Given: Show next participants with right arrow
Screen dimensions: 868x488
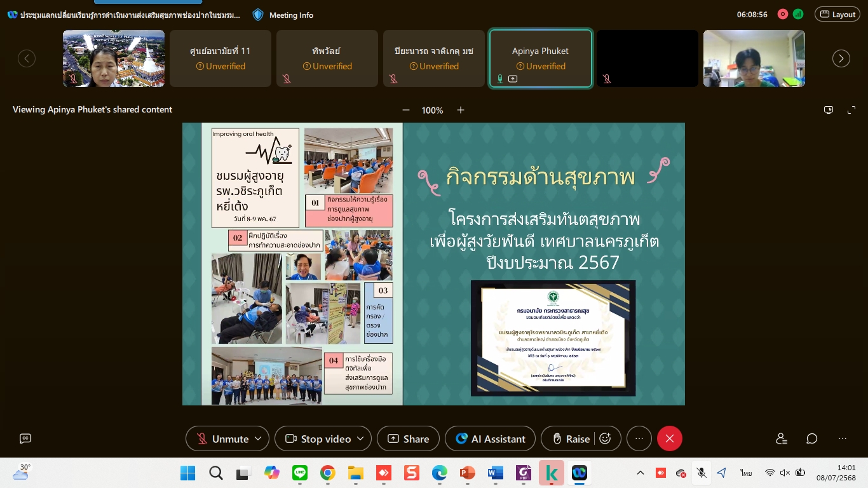Looking at the screenshot, I should (841, 58).
